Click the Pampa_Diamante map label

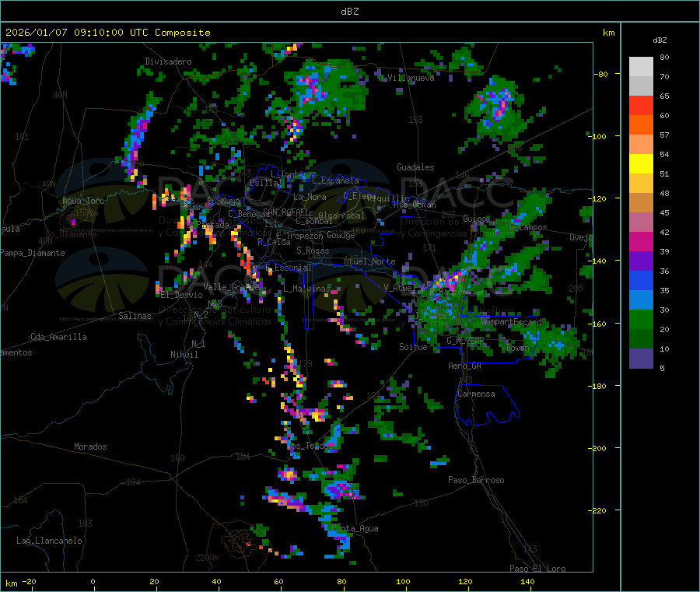coord(33,253)
